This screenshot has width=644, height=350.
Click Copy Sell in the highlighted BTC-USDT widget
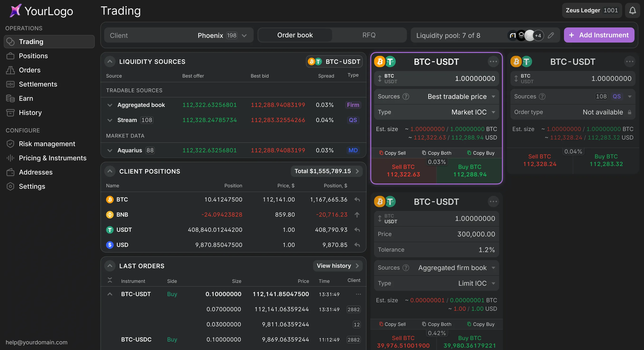tap(393, 153)
